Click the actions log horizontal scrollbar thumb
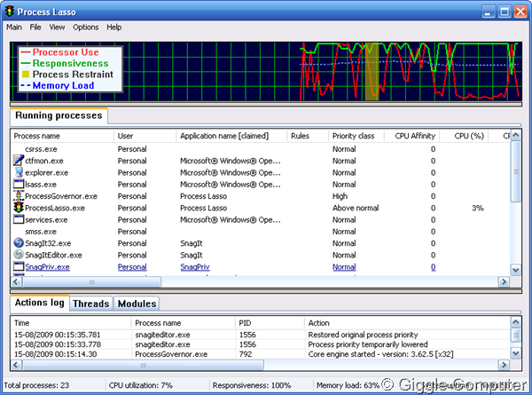 pos(143,365)
